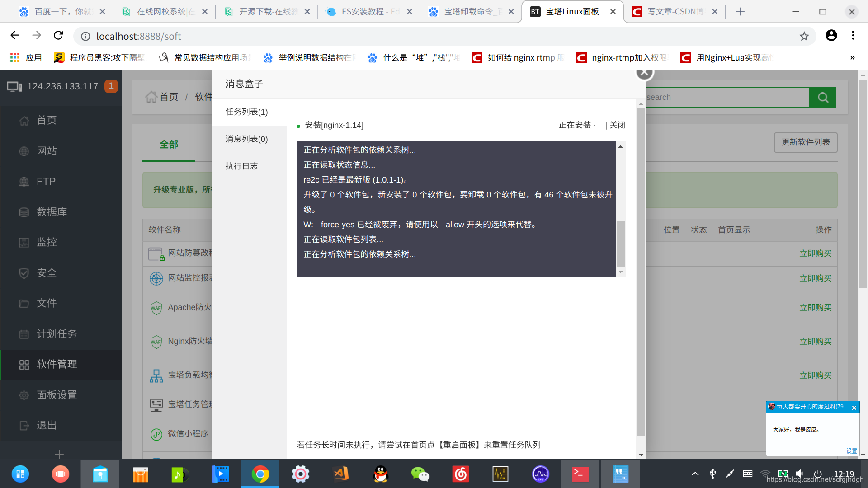
Task: Open the 应用 apps bookmark
Action: (x=26, y=57)
